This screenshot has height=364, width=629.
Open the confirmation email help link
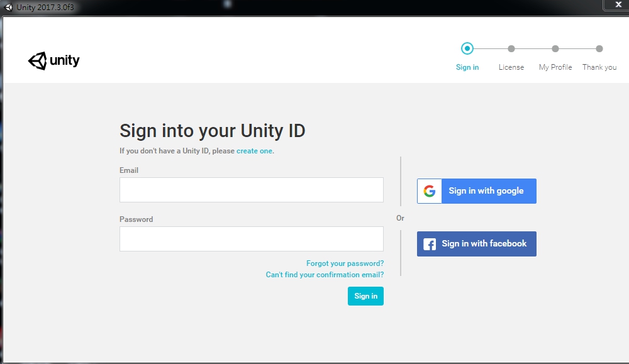click(325, 275)
